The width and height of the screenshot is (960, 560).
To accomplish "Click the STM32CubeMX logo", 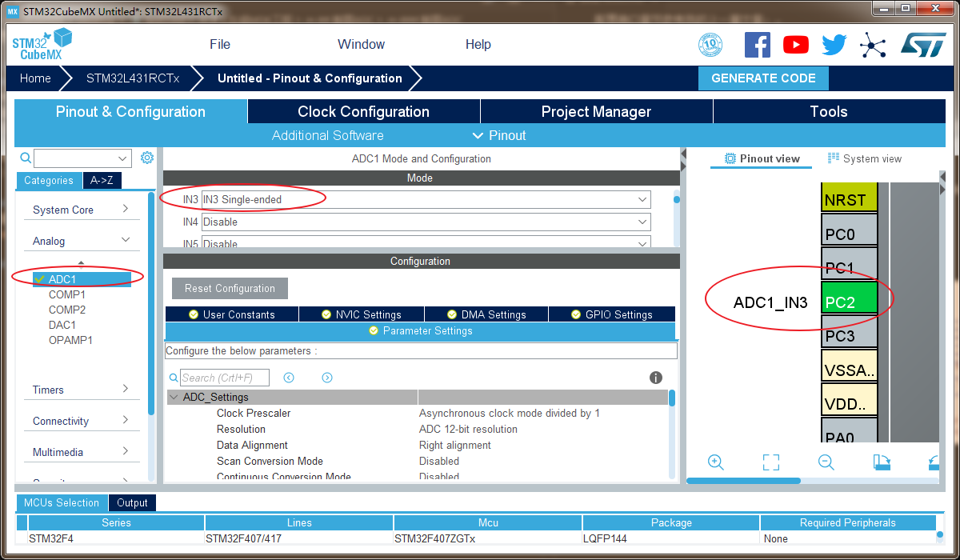I will [x=42, y=44].
